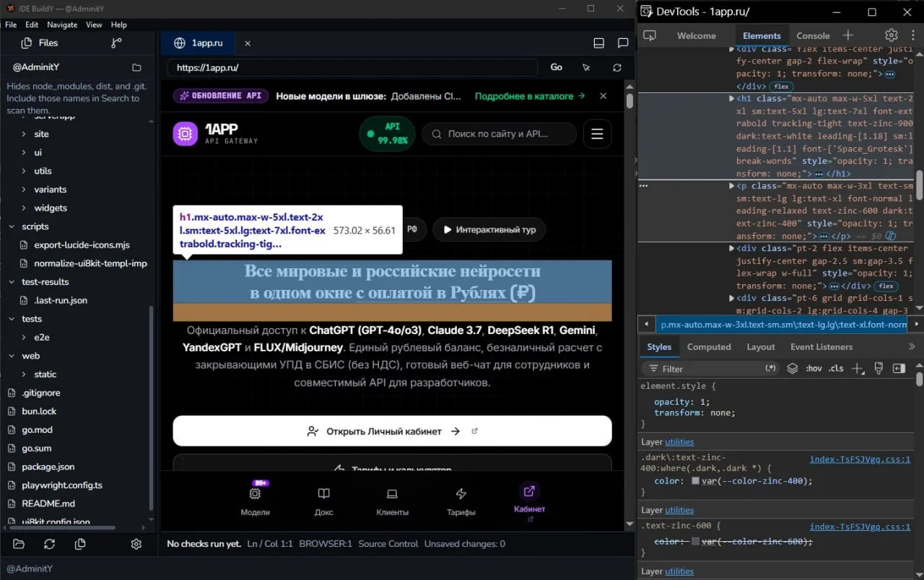Switch to the DevTools Console tab

(813, 35)
